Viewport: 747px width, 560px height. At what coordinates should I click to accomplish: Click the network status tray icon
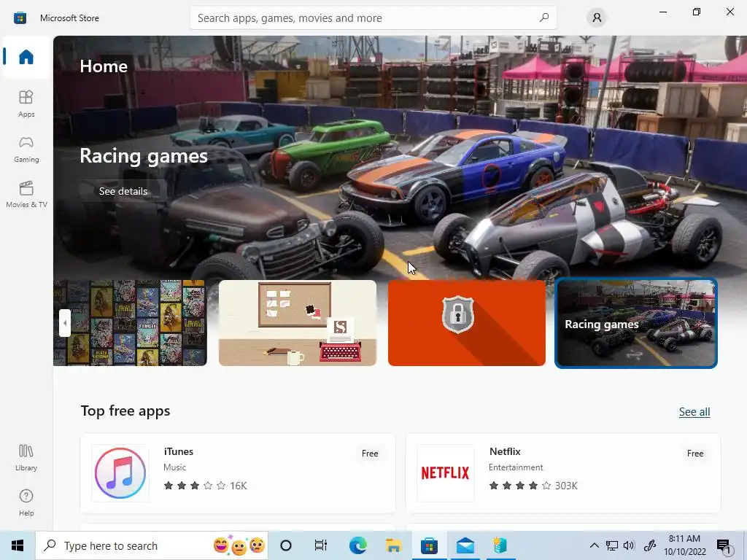(612, 545)
